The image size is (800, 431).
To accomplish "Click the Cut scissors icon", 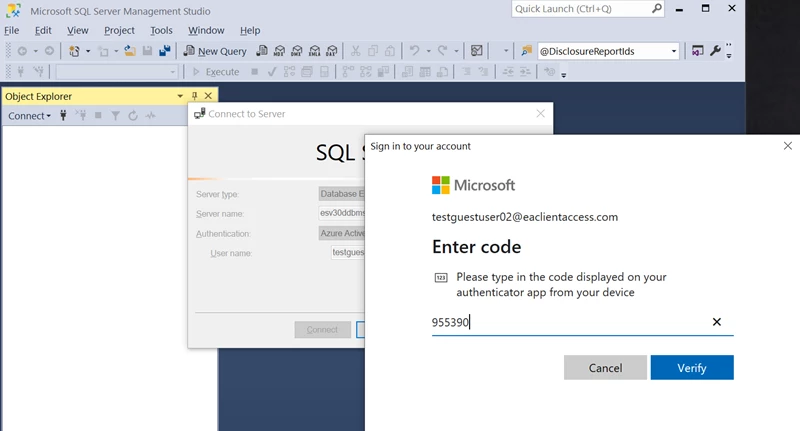I will (x=356, y=51).
